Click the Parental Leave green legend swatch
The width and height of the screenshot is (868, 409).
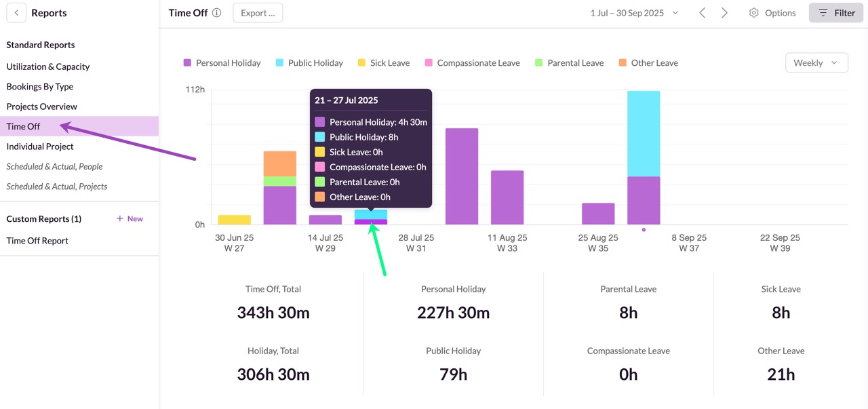[x=538, y=63]
